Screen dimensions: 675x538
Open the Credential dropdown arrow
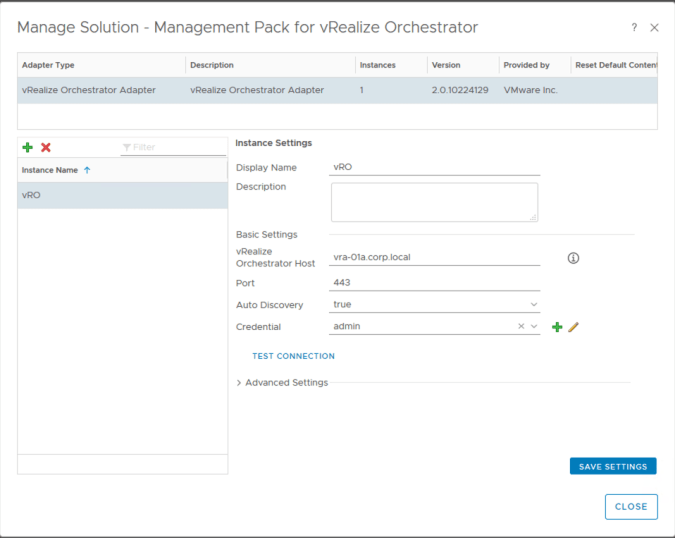point(534,326)
